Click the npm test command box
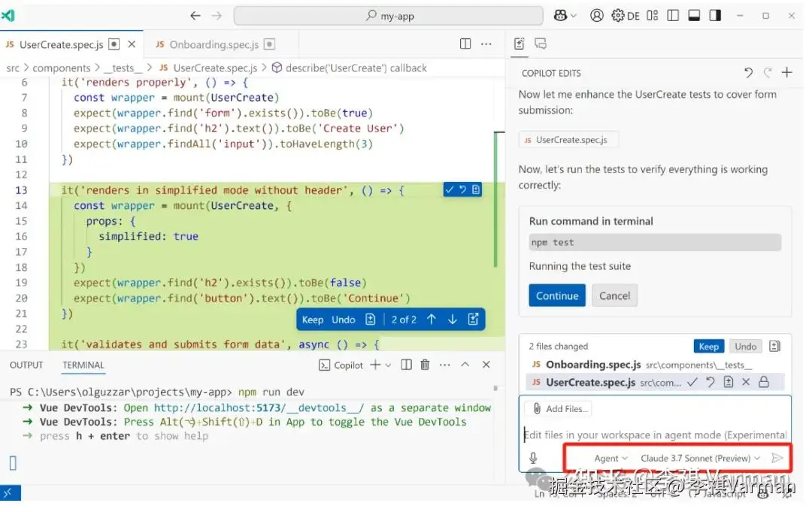 click(x=655, y=242)
